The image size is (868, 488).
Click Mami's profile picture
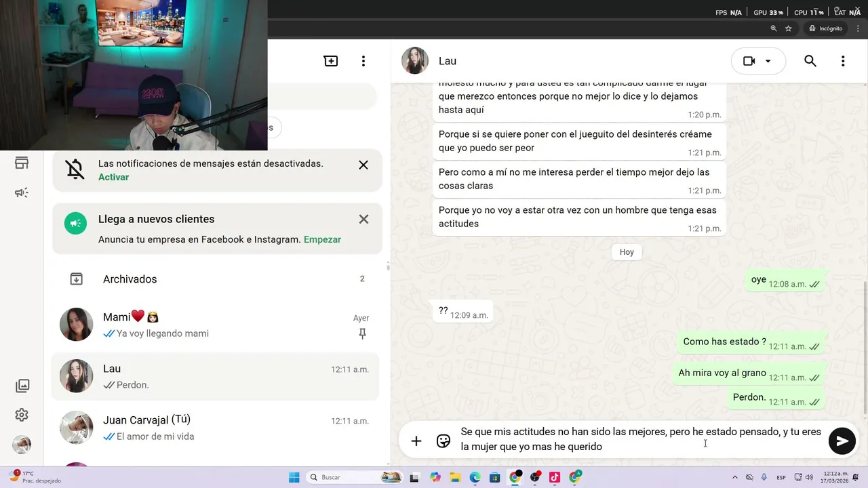[76, 325]
